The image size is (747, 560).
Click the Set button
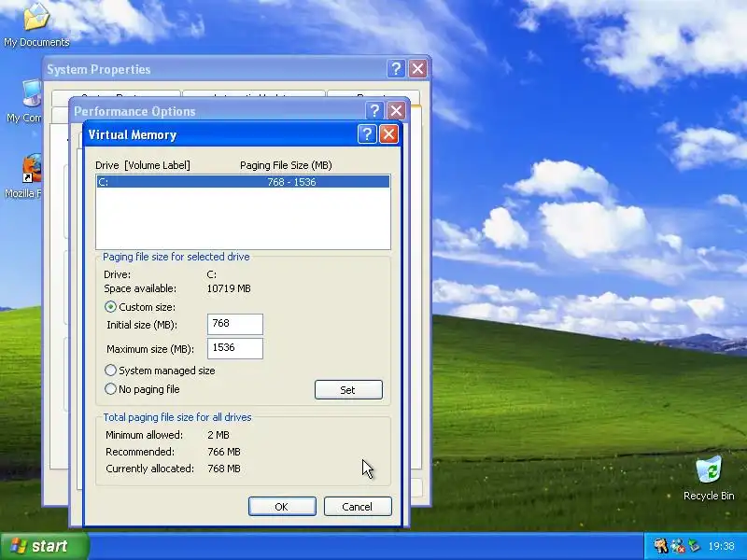pos(348,390)
